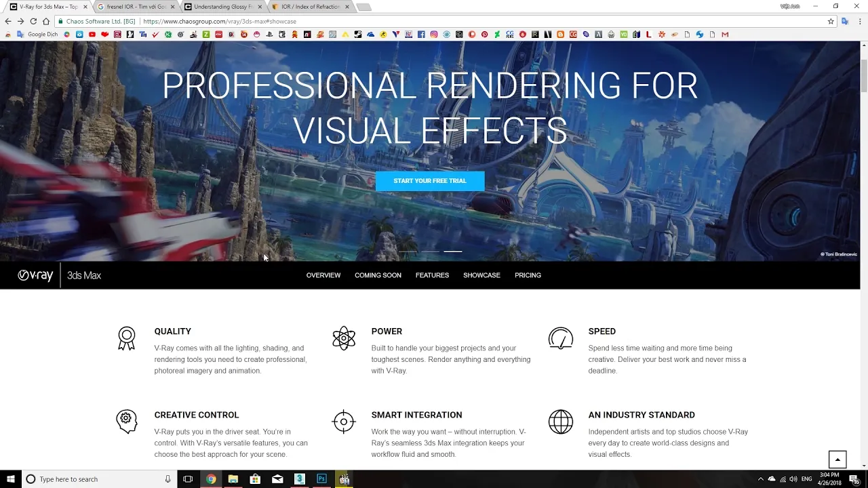Open File Explorer from the taskbar
This screenshot has height=488, width=868.
coord(233,479)
